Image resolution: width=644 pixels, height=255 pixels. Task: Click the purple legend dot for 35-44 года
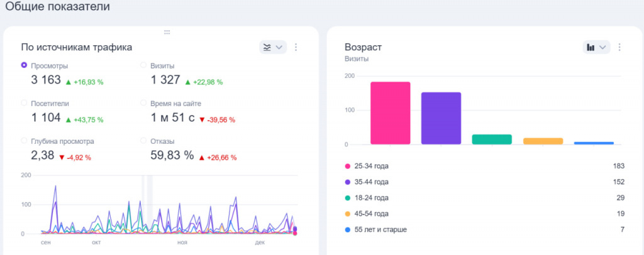(348, 182)
